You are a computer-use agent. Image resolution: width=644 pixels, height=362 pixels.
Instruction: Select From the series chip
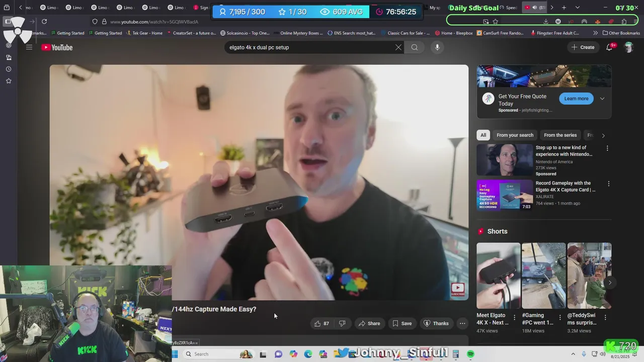[560, 135]
